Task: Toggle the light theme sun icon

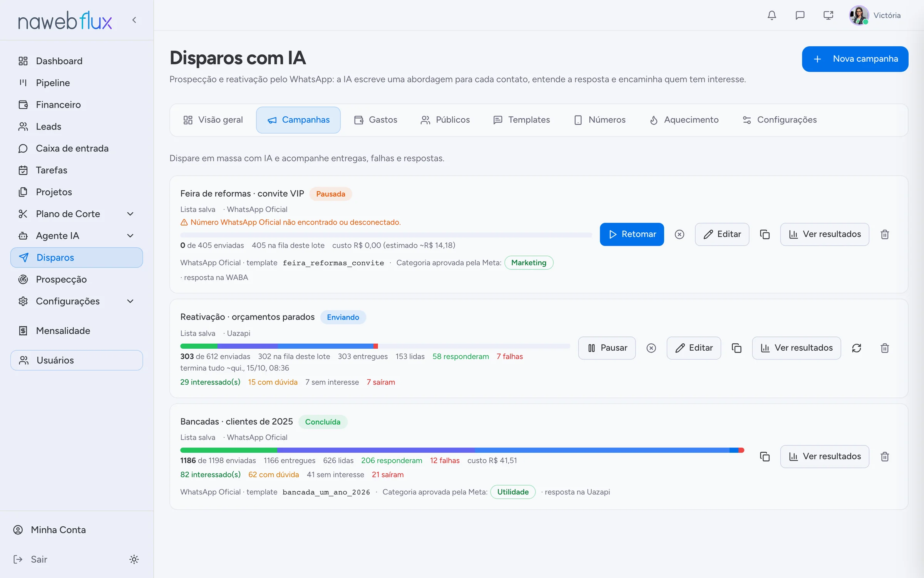Action: tap(134, 559)
